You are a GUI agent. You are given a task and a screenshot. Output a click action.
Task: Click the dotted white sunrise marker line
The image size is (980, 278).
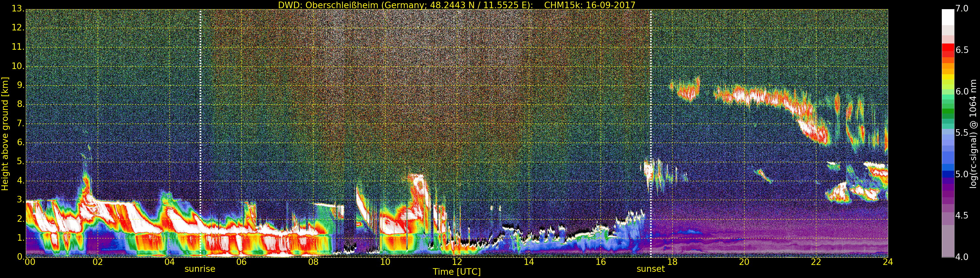(201, 133)
